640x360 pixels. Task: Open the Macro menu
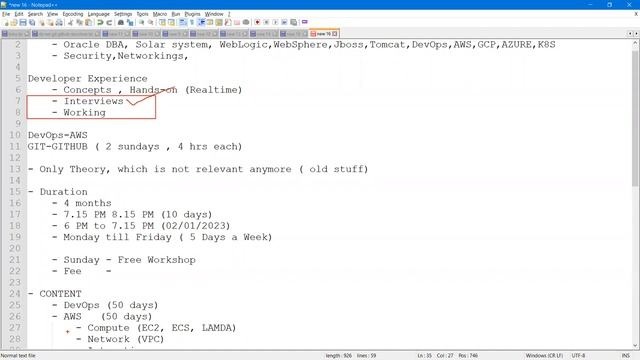point(160,14)
